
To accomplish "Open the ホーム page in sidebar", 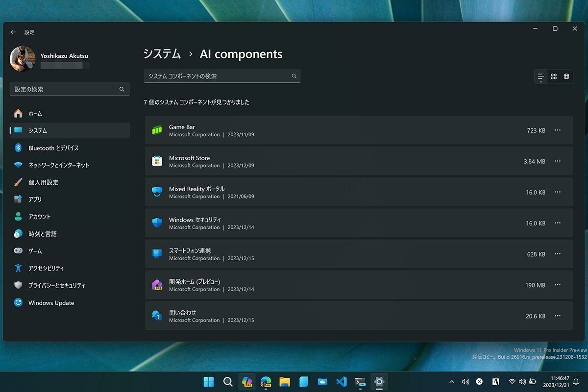I will coord(70,114).
